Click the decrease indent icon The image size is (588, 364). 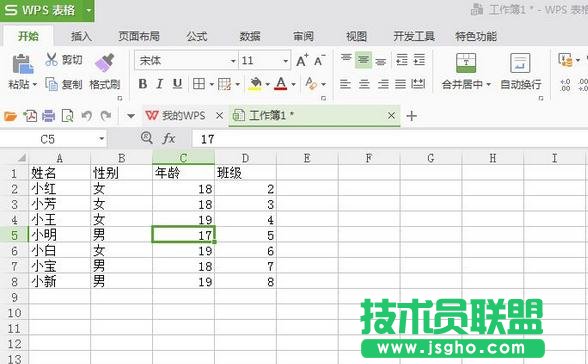click(x=402, y=60)
